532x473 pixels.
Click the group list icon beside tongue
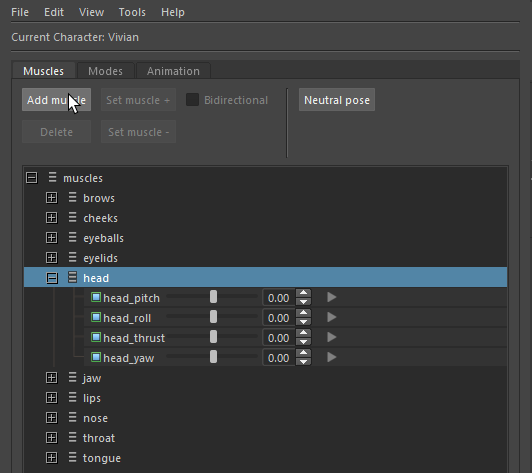coord(72,457)
